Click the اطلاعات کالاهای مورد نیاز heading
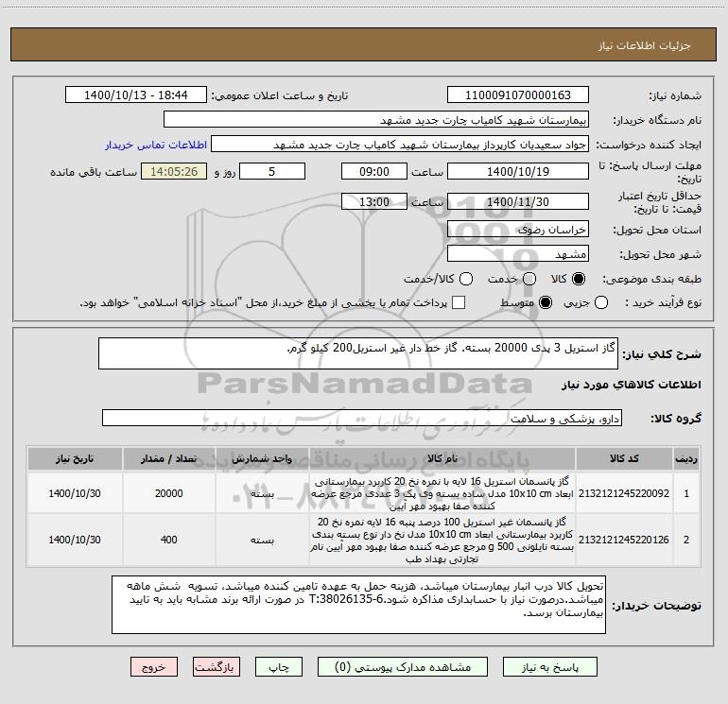This screenshot has height=704, width=728. click(631, 385)
